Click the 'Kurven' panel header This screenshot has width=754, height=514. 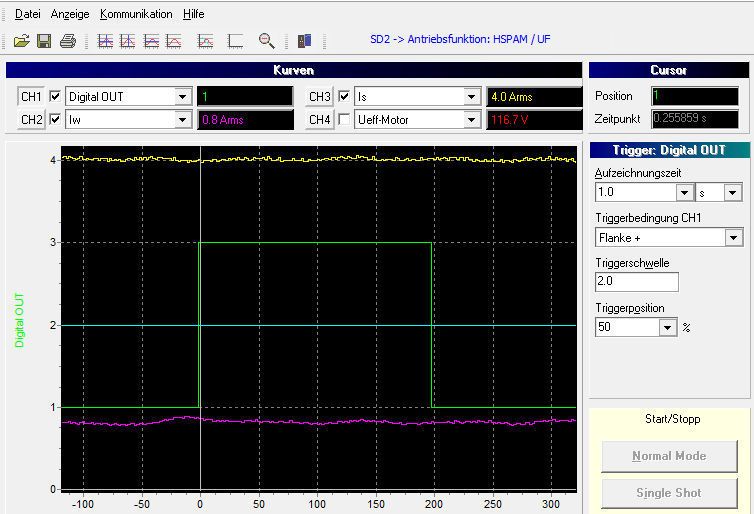(294, 70)
